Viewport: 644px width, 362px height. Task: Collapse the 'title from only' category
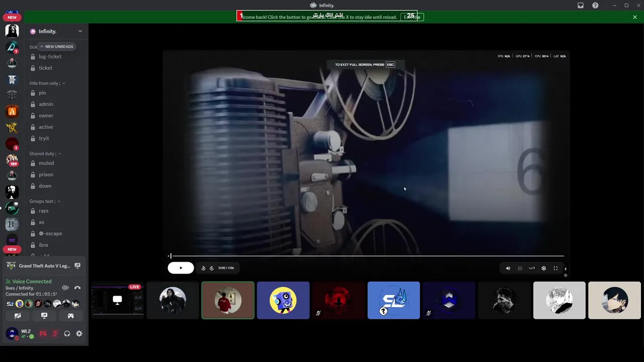click(x=47, y=83)
